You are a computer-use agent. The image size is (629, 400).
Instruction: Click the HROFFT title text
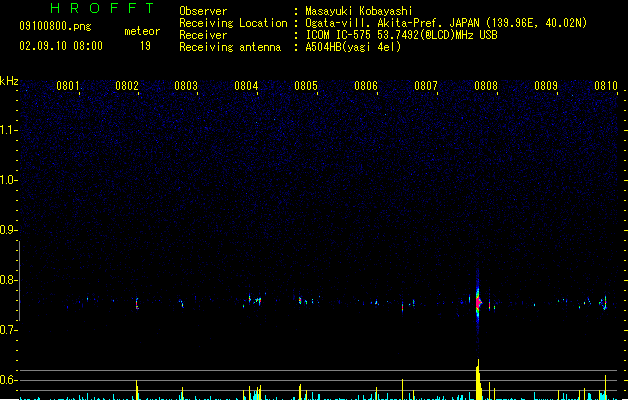[x=102, y=8]
